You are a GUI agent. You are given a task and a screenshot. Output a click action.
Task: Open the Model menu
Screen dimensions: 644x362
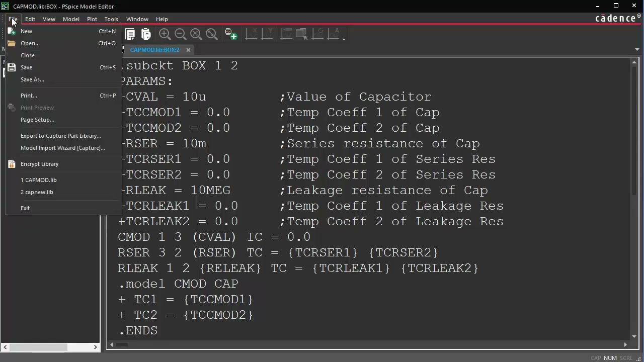click(71, 19)
